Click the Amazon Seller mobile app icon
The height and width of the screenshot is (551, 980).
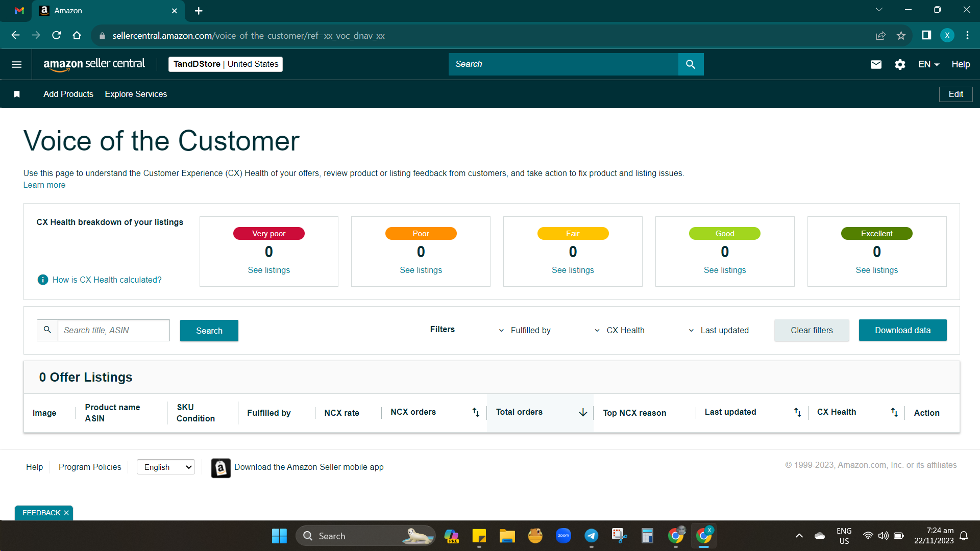coord(220,468)
